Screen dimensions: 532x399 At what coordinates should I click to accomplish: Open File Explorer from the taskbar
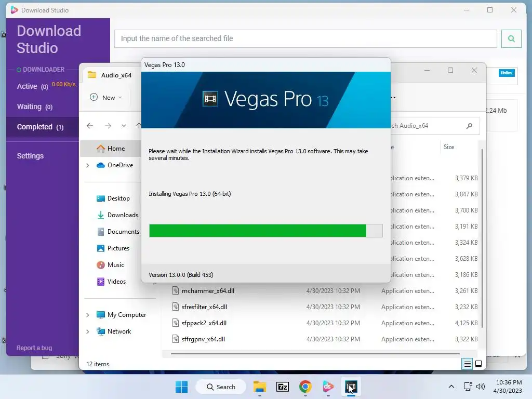(x=260, y=387)
